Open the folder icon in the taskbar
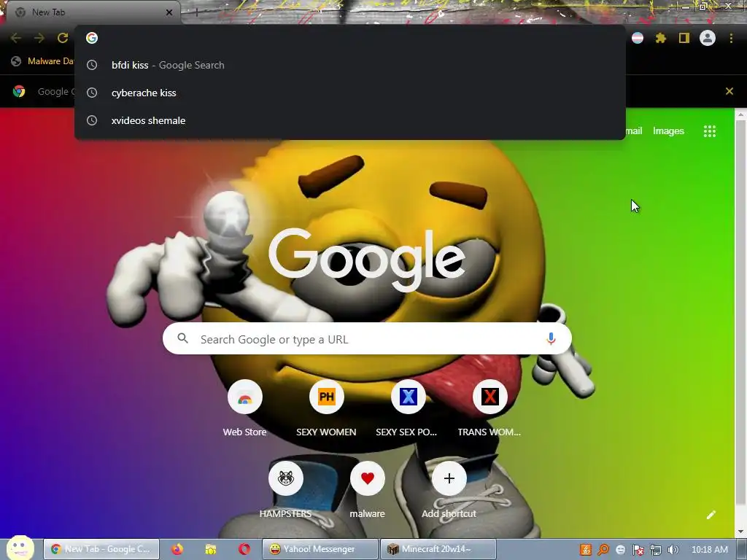The image size is (747, 560). 211,549
